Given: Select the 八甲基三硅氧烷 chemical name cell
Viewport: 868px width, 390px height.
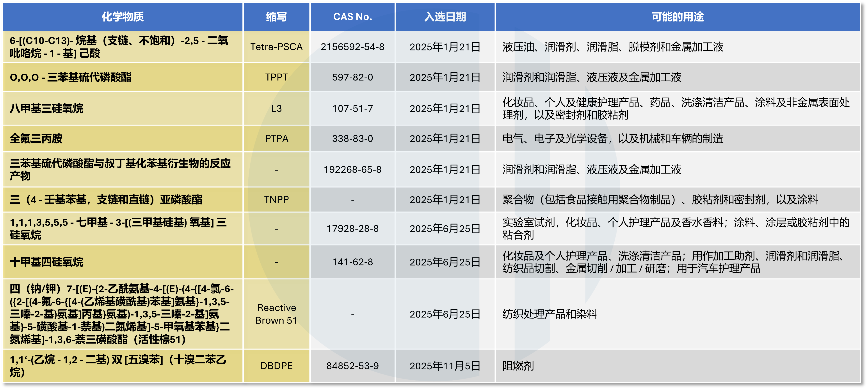Looking at the screenshot, I should coord(46,109).
